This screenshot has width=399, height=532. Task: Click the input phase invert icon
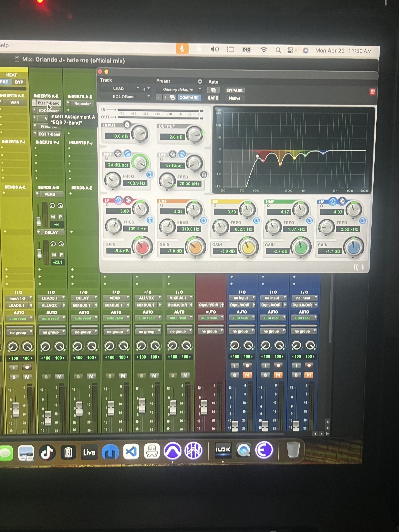[127, 125]
